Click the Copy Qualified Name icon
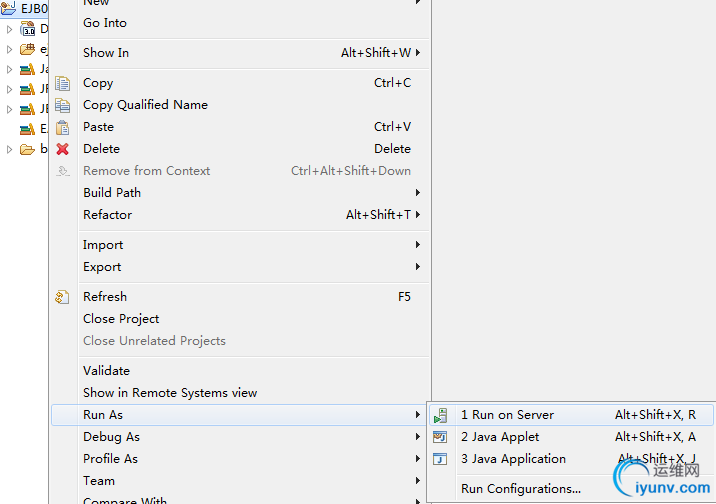The height and width of the screenshot is (504, 716). coord(62,105)
